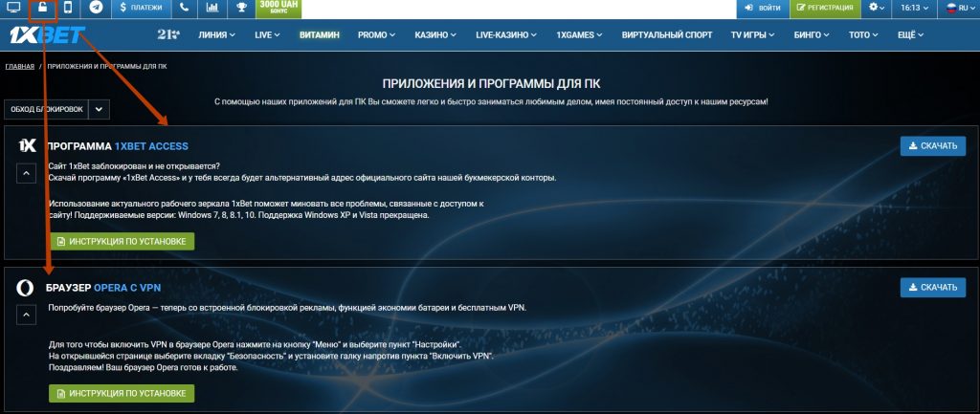Click the 1X logo of 1xBet Access
Image resolution: width=980 pixels, height=414 pixels.
tap(27, 145)
